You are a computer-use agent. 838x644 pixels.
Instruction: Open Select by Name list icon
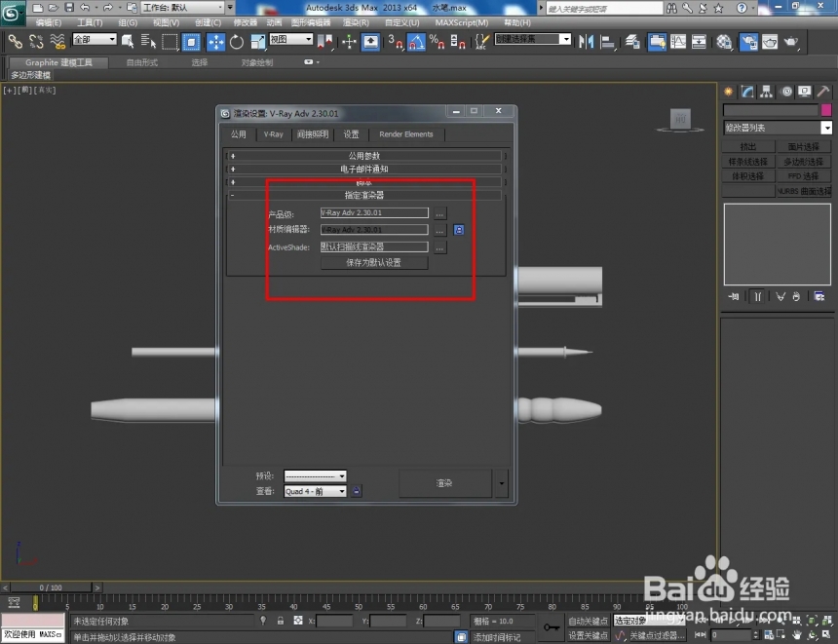[148, 41]
